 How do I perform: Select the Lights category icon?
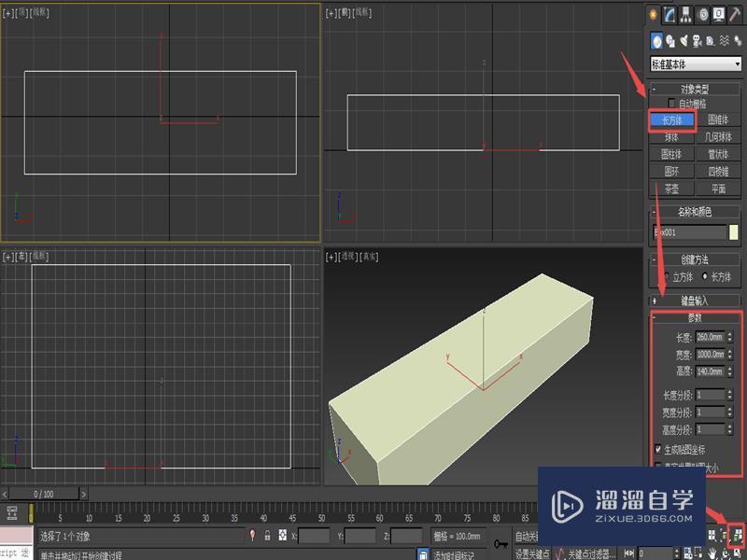pyautogui.click(x=684, y=40)
